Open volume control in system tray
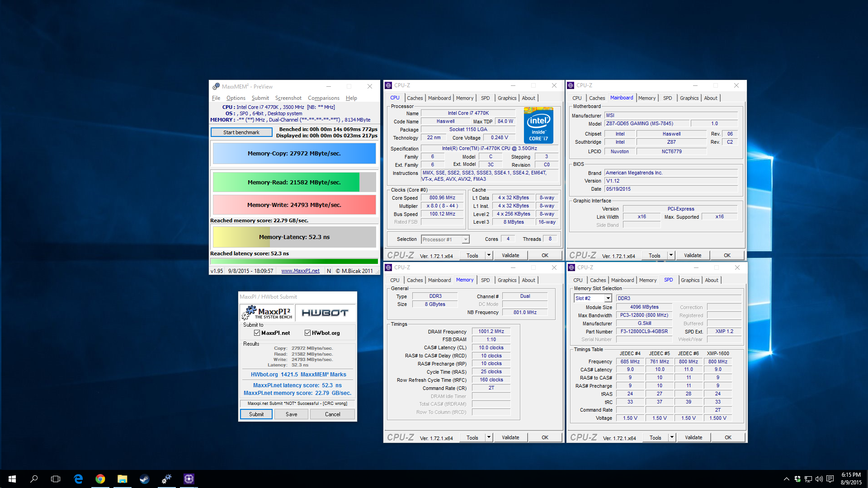The width and height of the screenshot is (868, 488). [819, 479]
